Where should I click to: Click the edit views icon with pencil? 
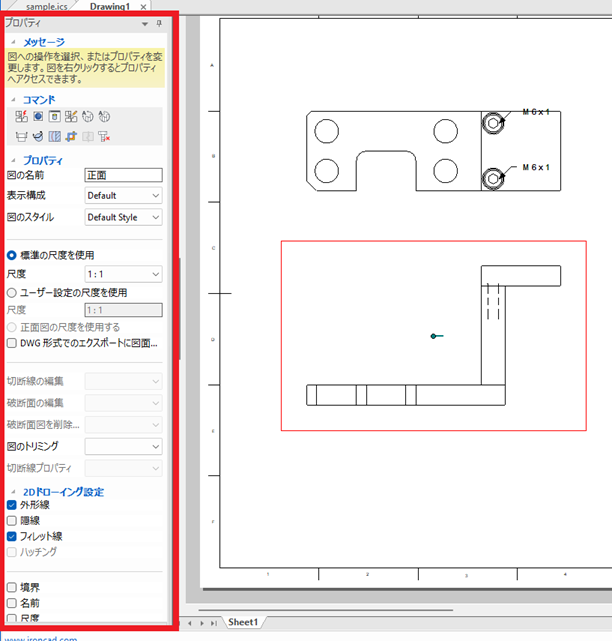click(71, 117)
